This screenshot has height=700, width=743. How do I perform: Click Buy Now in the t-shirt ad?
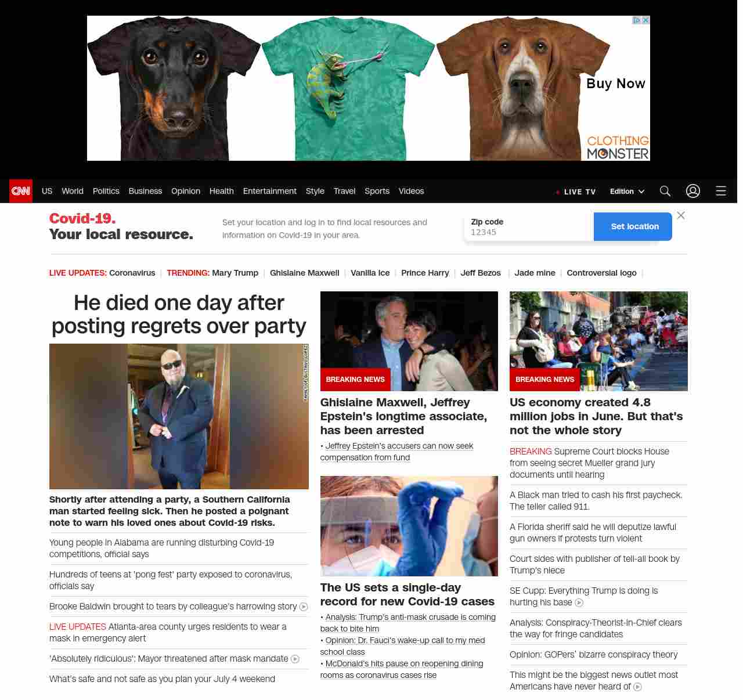[x=616, y=84]
